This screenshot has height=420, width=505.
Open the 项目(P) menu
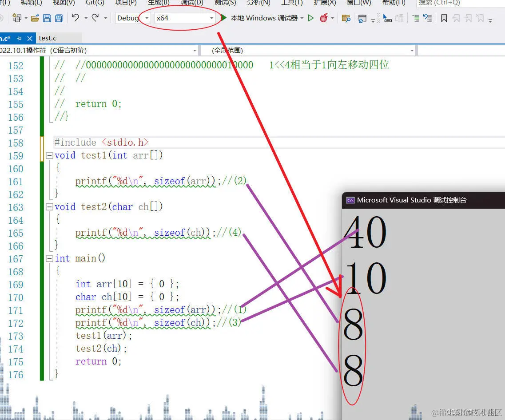click(x=126, y=3)
